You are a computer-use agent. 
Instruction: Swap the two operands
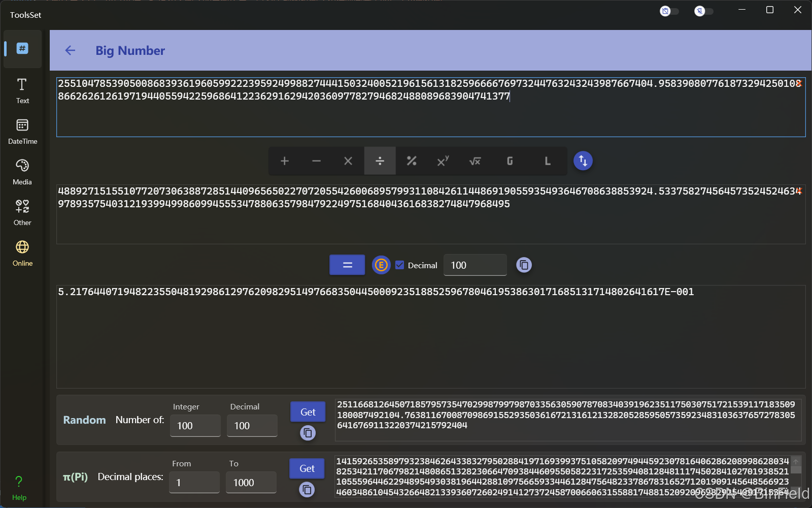coord(583,161)
